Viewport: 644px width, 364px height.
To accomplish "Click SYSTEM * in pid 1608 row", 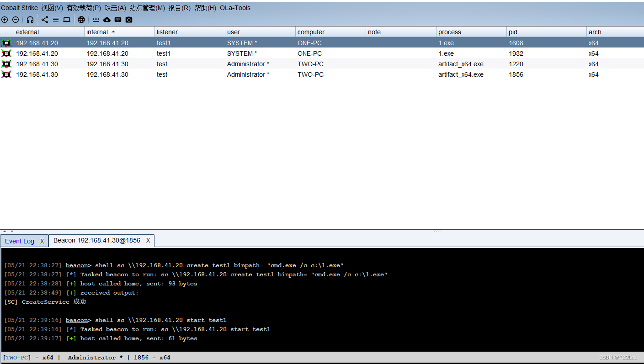I will 242,43.
